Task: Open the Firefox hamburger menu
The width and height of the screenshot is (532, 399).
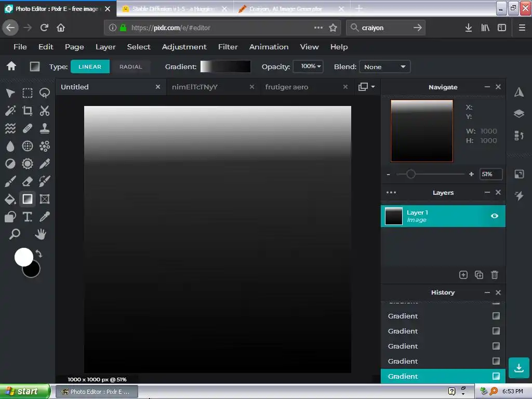Action: pyautogui.click(x=522, y=28)
